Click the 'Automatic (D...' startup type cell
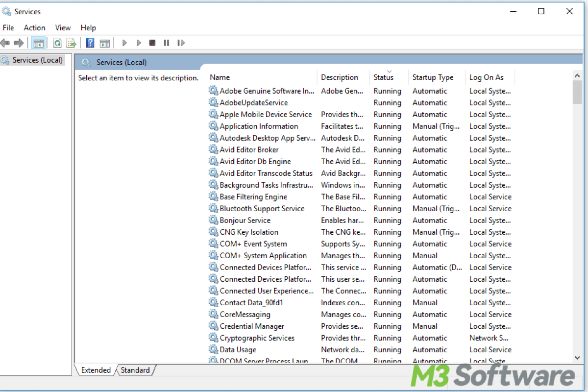Viewport: 588px width, 392px height. (x=437, y=267)
